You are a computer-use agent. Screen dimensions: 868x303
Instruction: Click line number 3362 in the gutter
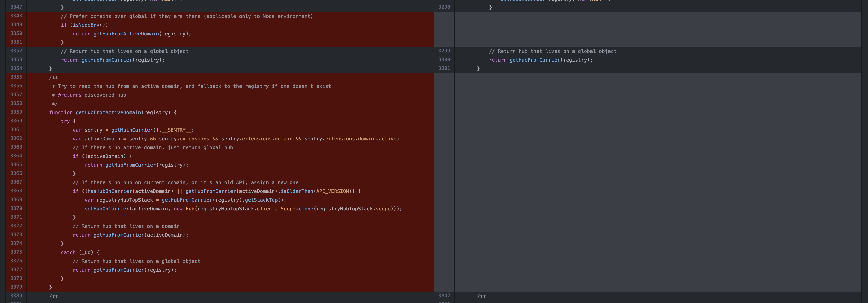point(16,138)
